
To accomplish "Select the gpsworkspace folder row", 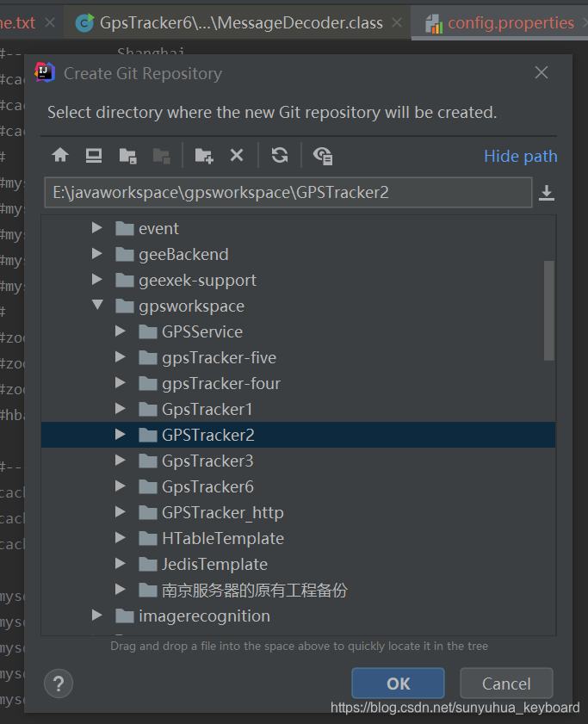I will point(298,306).
